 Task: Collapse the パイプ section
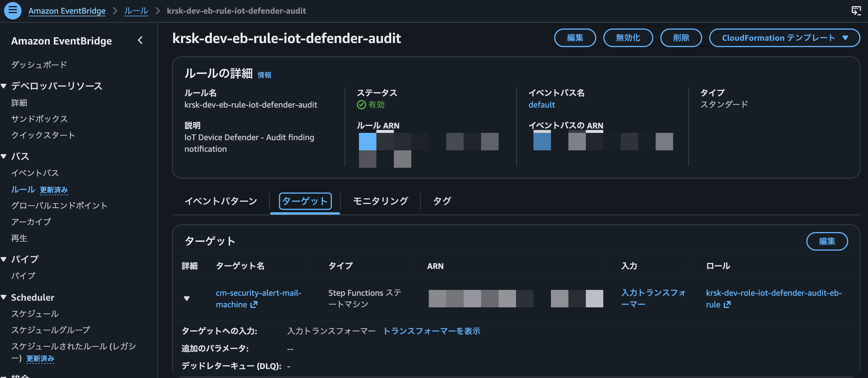[4, 259]
